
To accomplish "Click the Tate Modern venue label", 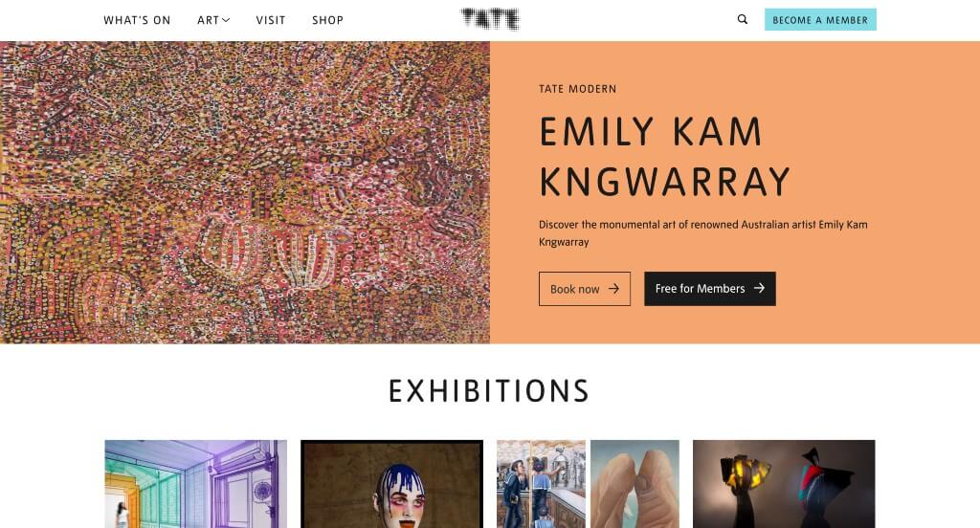I will pyautogui.click(x=577, y=89).
